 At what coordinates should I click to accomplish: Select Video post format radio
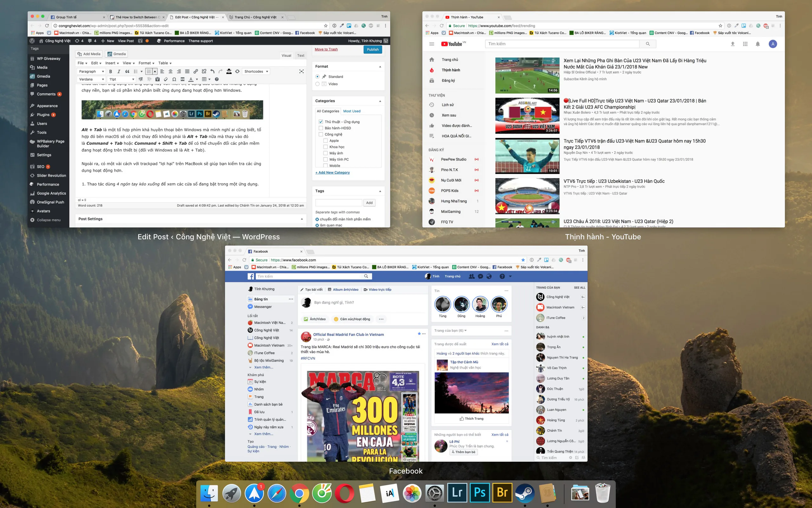(318, 84)
